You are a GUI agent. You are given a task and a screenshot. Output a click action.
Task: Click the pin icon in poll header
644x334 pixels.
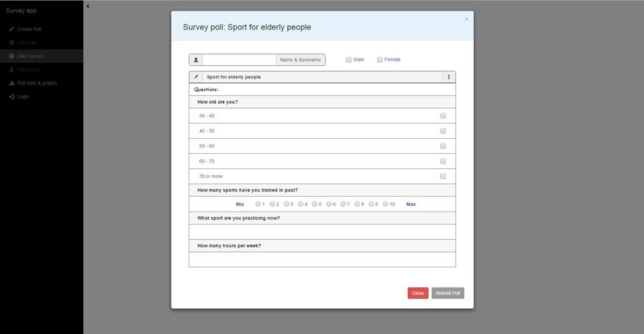pyautogui.click(x=196, y=77)
